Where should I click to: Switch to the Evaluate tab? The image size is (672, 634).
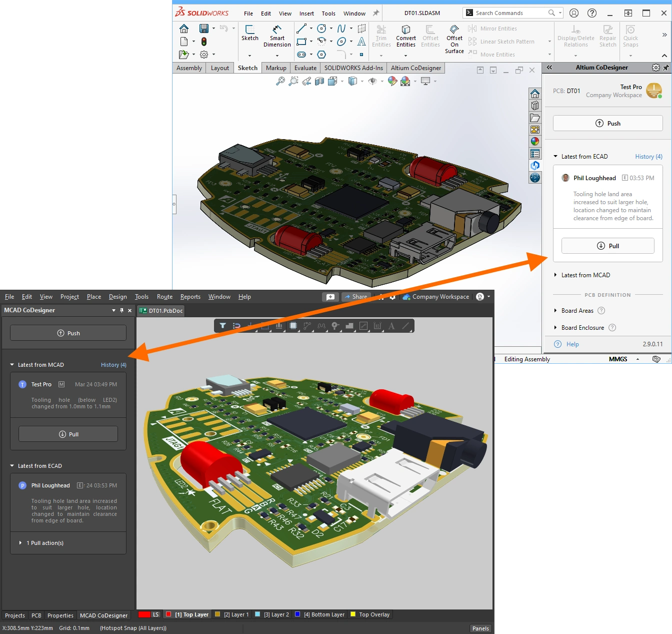pos(305,68)
